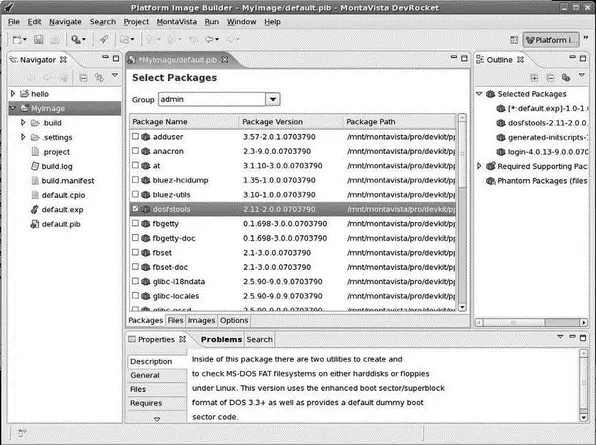Screen dimensions: 596x445
Task: Close the MyImage/default.pib editor tab
Action: click(225, 60)
